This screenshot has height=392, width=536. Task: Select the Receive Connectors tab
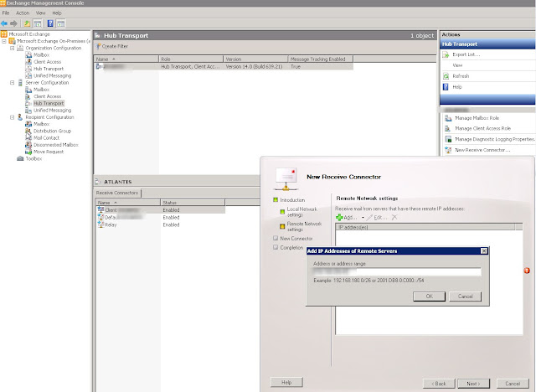tap(117, 193)
